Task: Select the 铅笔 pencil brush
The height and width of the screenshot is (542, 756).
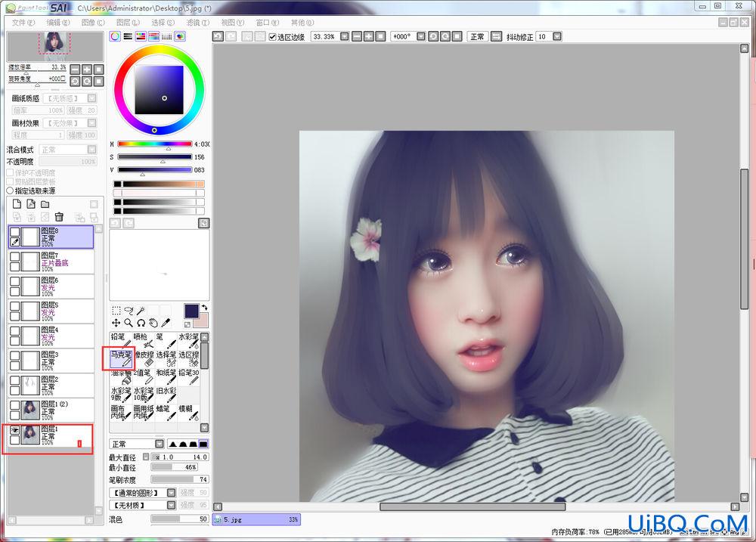Action: tap(120, 340)
